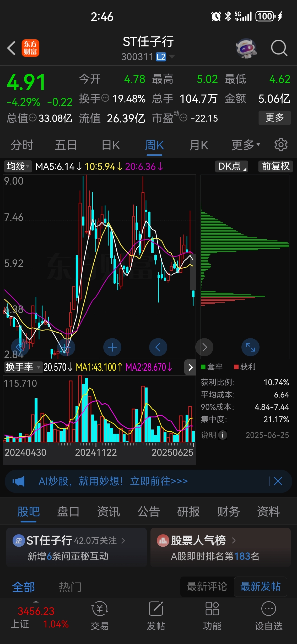This screenshot has height=644, width=297.
Task: Expand stock code dropdown triangle
Action: point(172,57)
